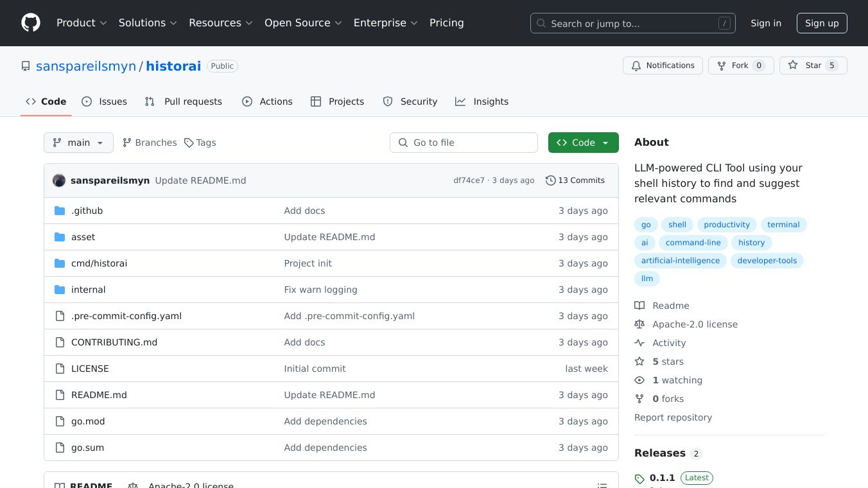The width and height of the screenshot is (868, 488).
Task: Click the Notifications bell button
Action: (663, 65)
